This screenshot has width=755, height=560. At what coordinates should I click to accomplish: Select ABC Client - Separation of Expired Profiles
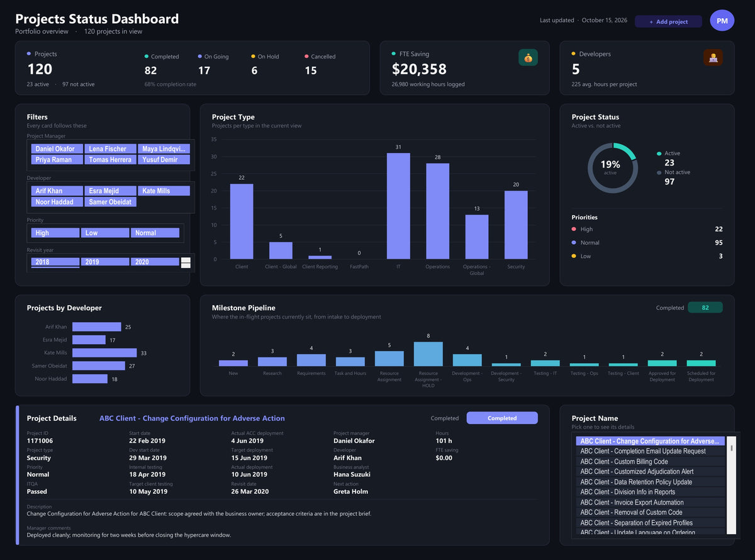651,523
